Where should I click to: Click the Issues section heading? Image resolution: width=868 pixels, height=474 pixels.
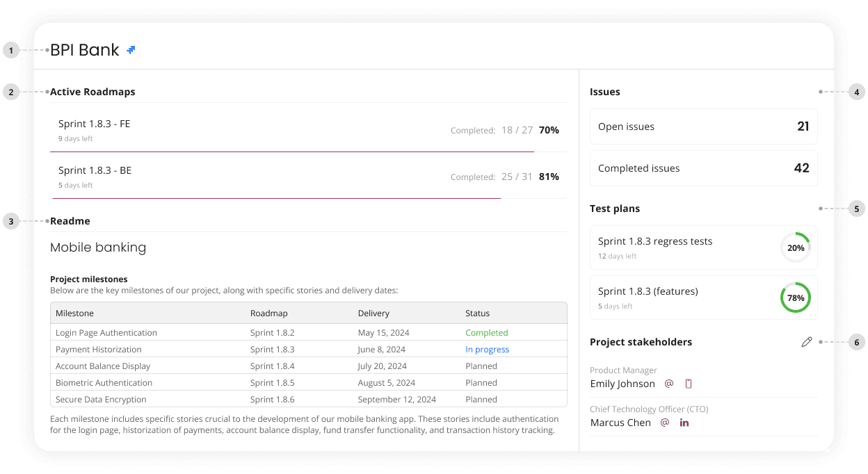tap(605, 92)
